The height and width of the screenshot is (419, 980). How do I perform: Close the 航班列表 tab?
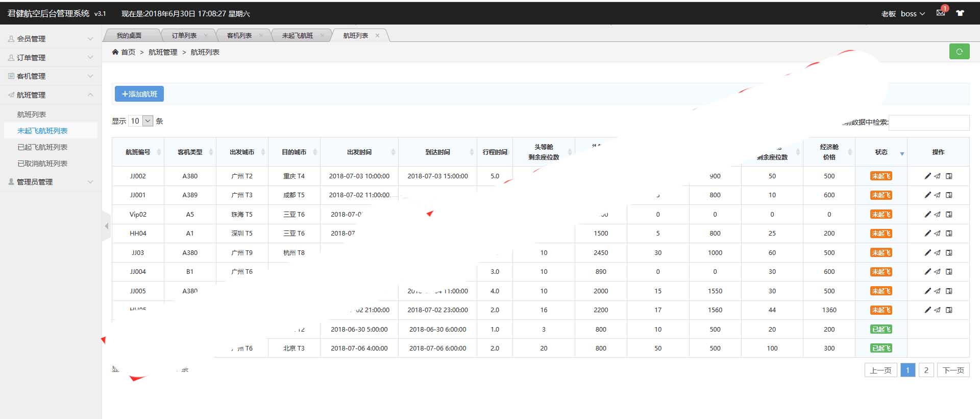tap(377, 36)
